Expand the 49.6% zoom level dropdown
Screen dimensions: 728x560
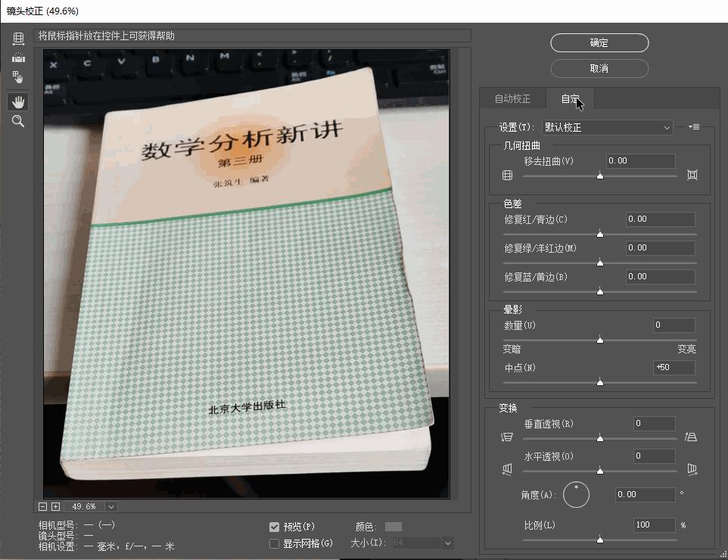111,506
